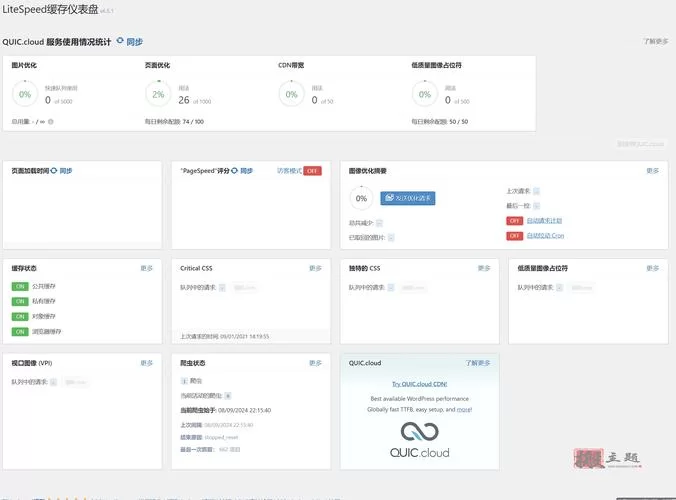Click the send optimization request button
This screenshot has width=676, height=500.
[408, 198]
